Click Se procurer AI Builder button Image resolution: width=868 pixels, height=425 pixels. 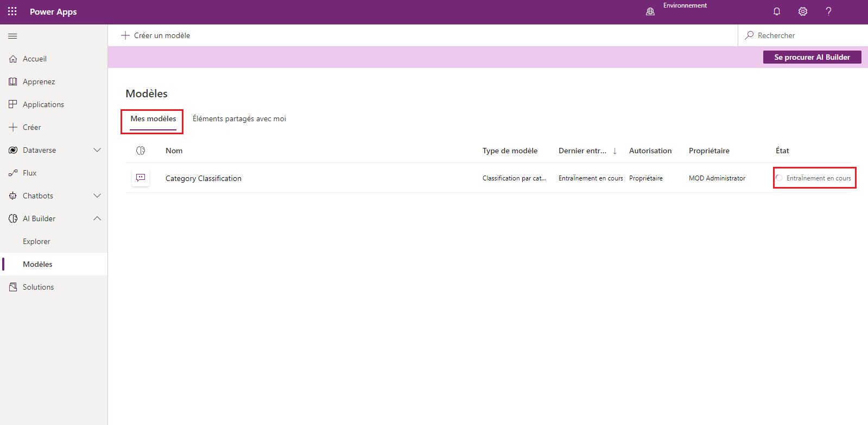click(x=812, y=57)
